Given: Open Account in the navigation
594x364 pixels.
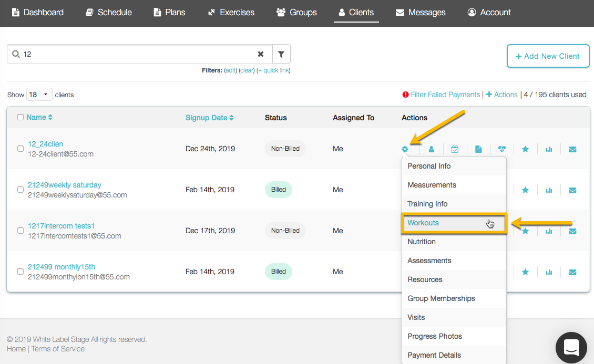Looking at the screenshot, I should [x=489, y=13].
